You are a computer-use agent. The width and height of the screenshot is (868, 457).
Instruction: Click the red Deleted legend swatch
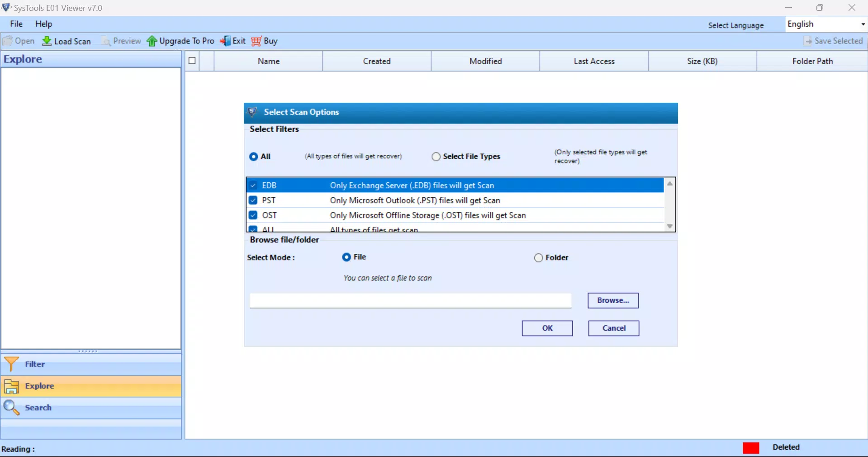751,447
